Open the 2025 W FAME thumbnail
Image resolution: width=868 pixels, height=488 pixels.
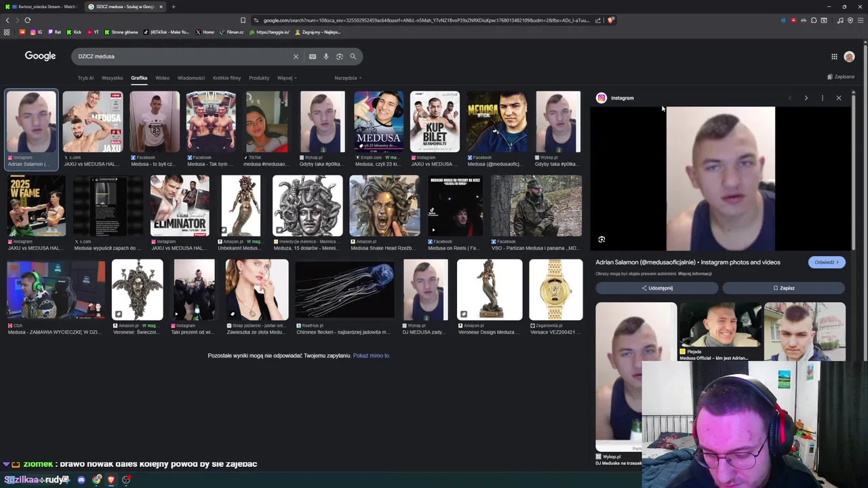tap(37, 205)
